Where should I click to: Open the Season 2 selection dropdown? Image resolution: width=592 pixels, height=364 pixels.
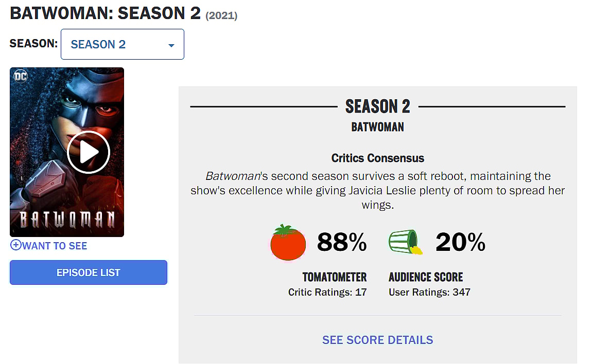tap(122, 44)
